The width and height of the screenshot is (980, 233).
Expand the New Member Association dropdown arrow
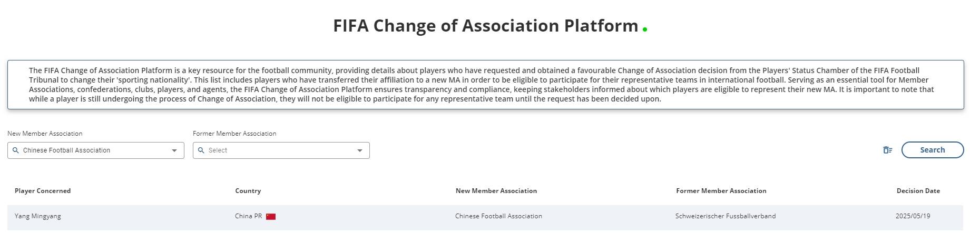(x=174, y=150)
